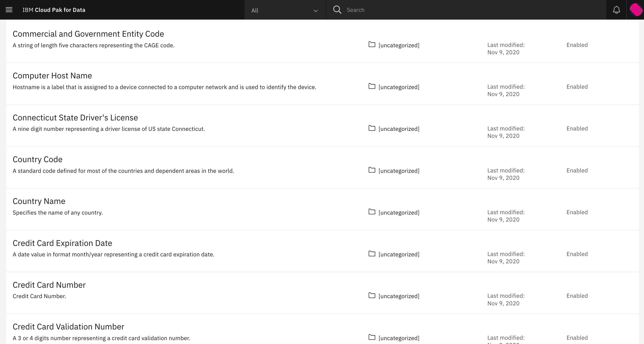The width and height of the screenshot is (644, 344).
Task: Click [uncategorized] category in Country Name row
Action: [x=399, y=213]
